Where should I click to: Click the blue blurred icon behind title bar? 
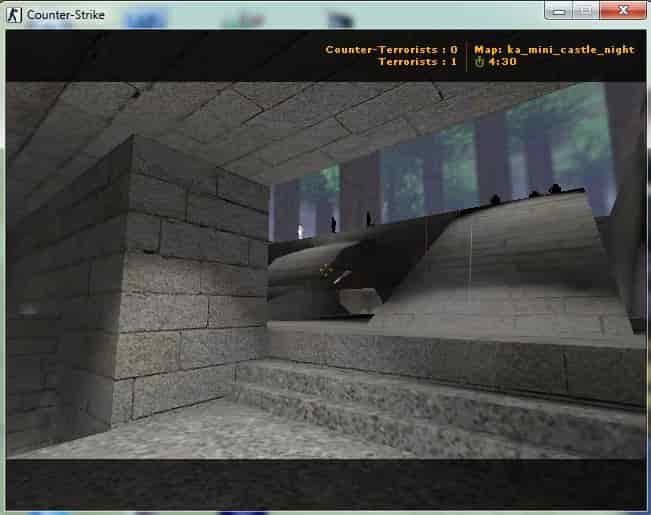pyautogui.click(x=145, y=20)
